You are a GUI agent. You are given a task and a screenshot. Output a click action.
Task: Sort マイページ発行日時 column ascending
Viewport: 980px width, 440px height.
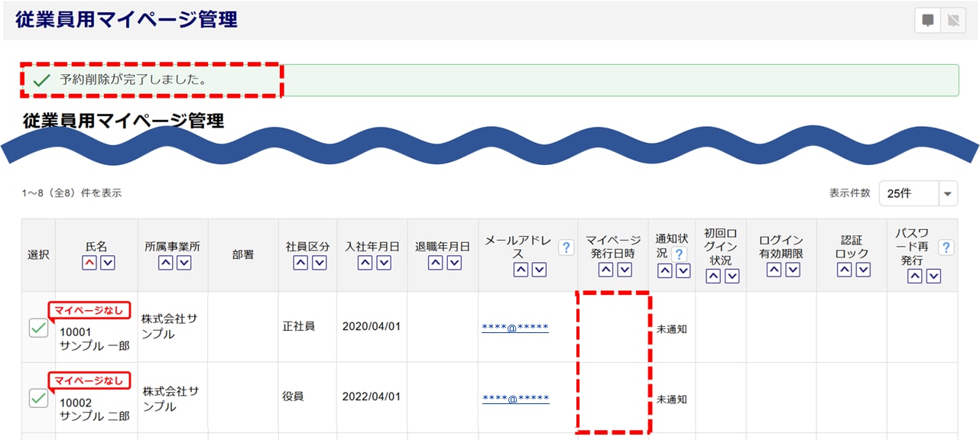[x=606, y=270]
